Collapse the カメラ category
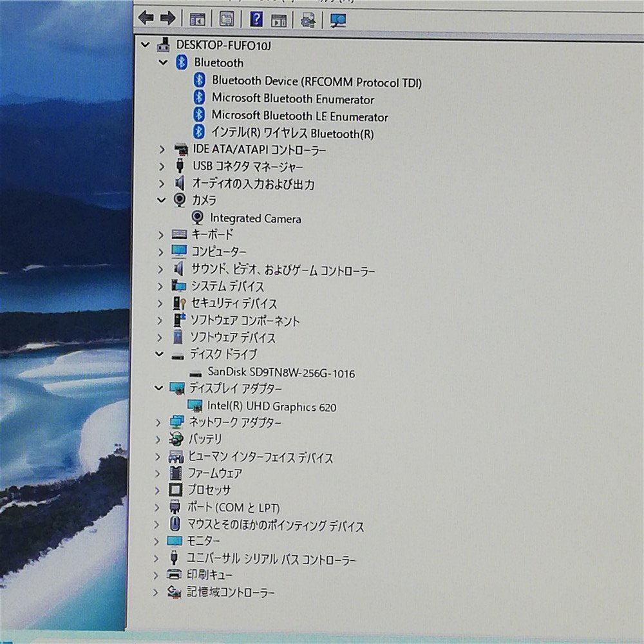Screen dimensions: 644x644 coord(162,200)
